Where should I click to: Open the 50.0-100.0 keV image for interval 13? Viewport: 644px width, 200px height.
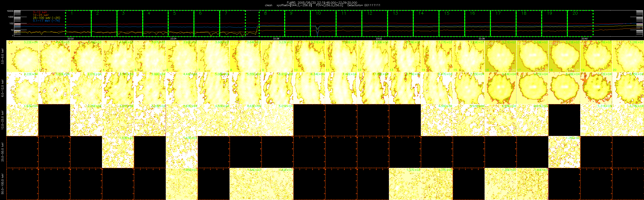405,184
